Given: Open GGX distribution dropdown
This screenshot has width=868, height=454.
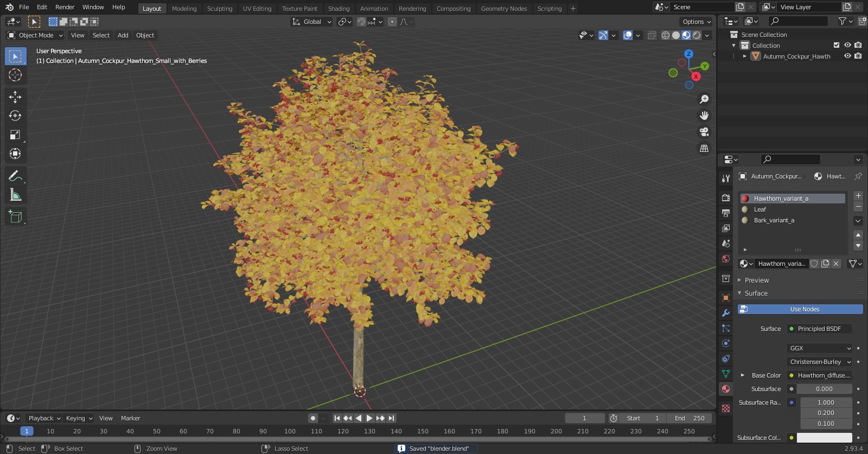Looking at the screenshot, I should (820, 348).
